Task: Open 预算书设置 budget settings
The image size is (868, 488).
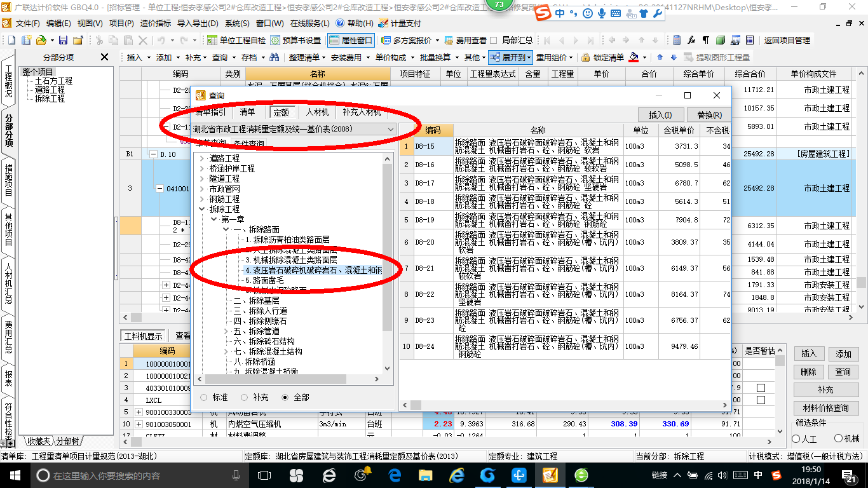Action: tap(297, 40)
